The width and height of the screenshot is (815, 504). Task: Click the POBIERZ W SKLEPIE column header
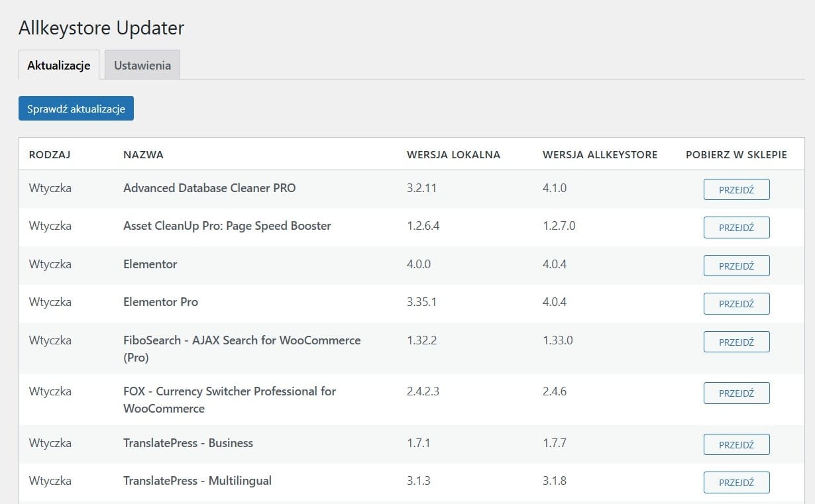point(737,155)
